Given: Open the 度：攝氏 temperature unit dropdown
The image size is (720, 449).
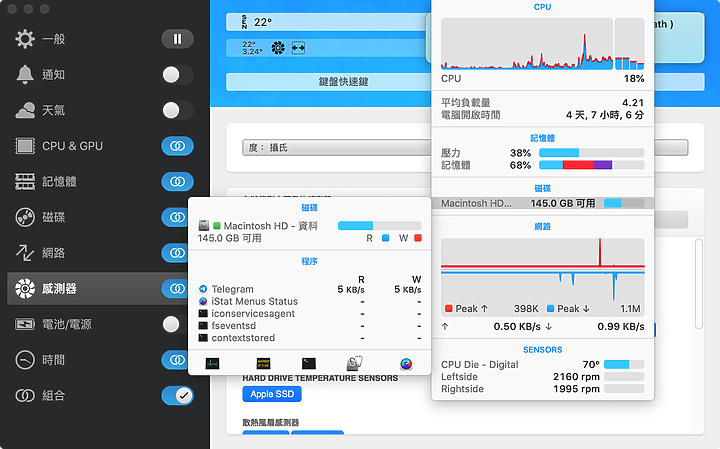Looking at the screenshot, I should pos(337,147).
